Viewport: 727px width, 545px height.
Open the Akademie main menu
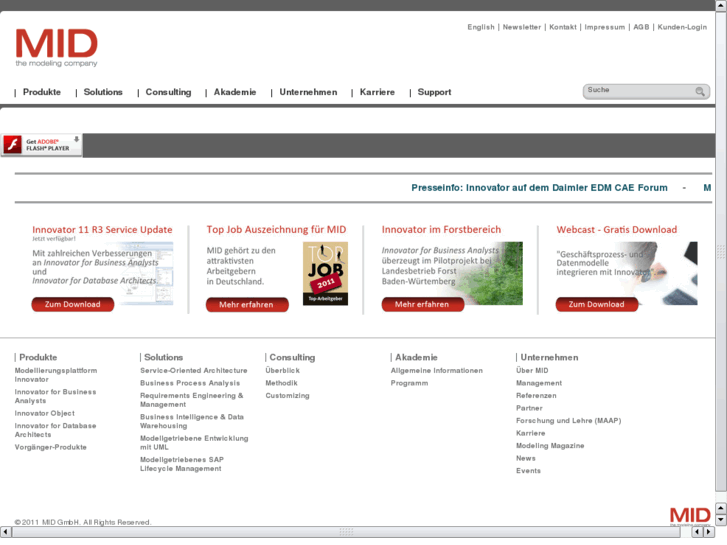[x=235, y=92]
